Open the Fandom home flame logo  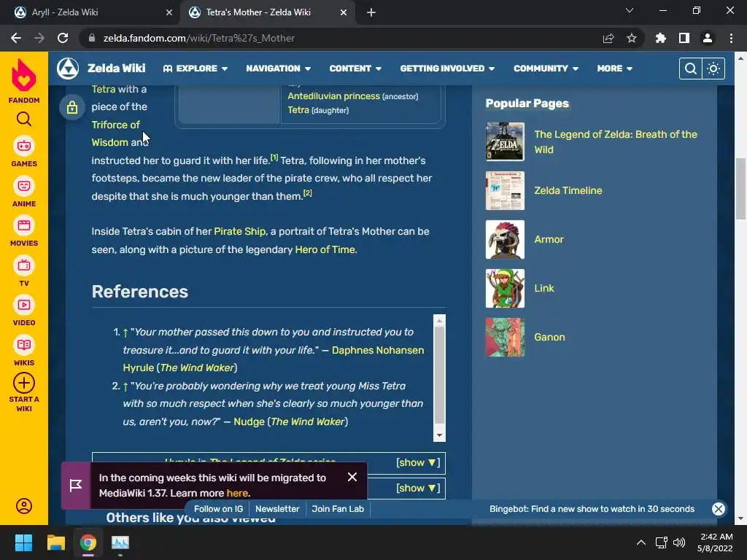click(x=24, y=75)
